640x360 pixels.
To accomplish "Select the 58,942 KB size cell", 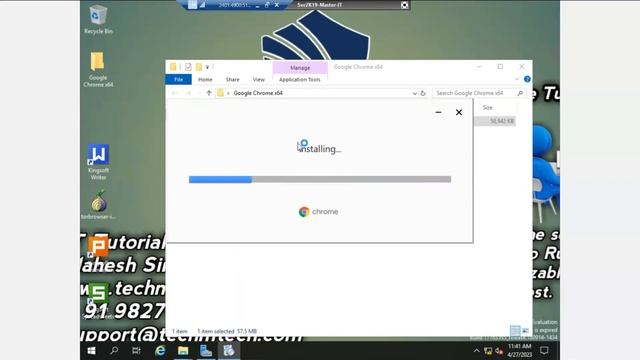I will (495, 121).
